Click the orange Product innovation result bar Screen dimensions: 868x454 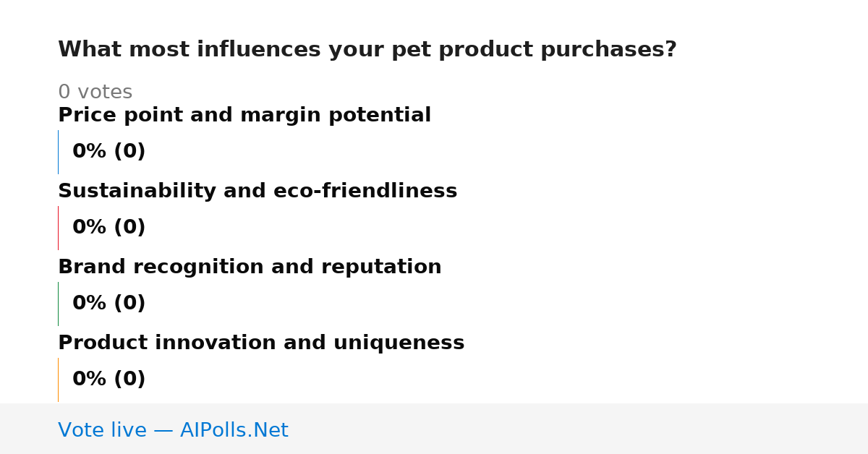click(x=58, y=380)
